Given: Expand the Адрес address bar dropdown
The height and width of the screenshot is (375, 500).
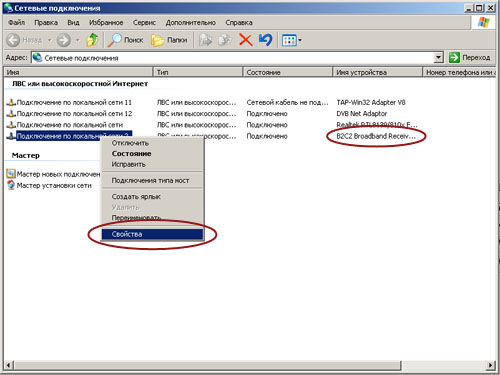Looking at the screenshot, I should 439,58.
